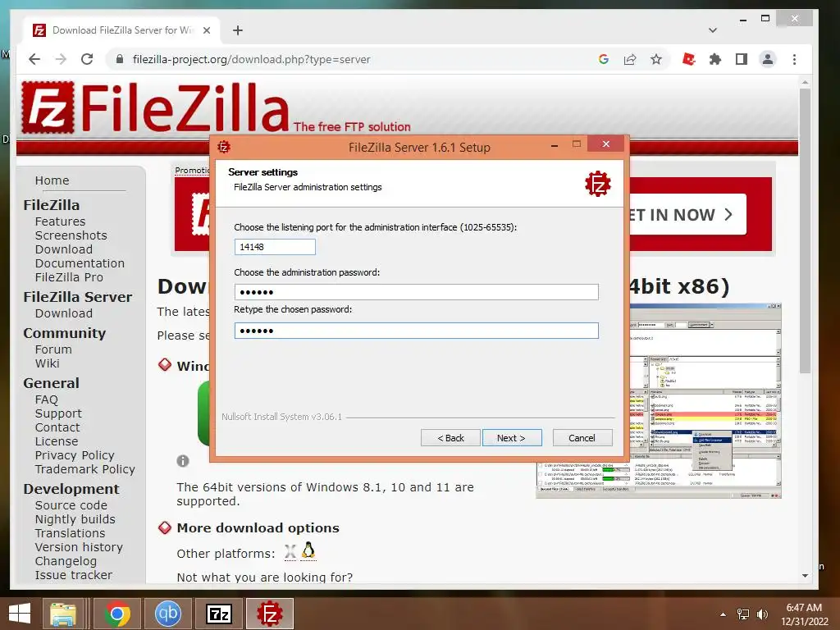Open the FAQ link
The width and height of the screenshot is (840, 630).
[x=46, y=399]
